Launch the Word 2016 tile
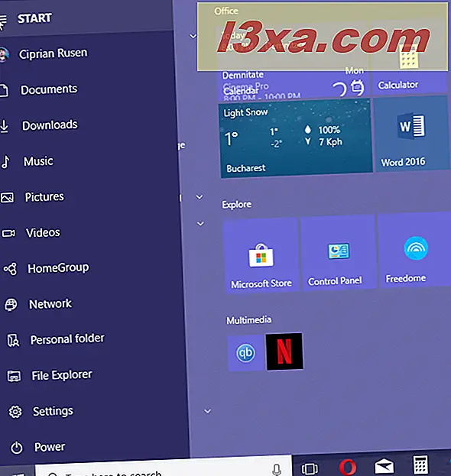 412,134
